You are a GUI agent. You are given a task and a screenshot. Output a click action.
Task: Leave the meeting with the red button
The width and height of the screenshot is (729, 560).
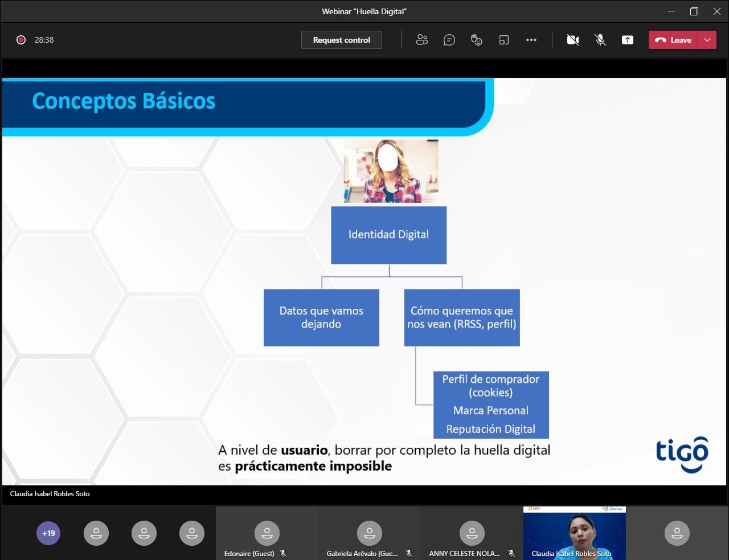(x=673, y=40)
